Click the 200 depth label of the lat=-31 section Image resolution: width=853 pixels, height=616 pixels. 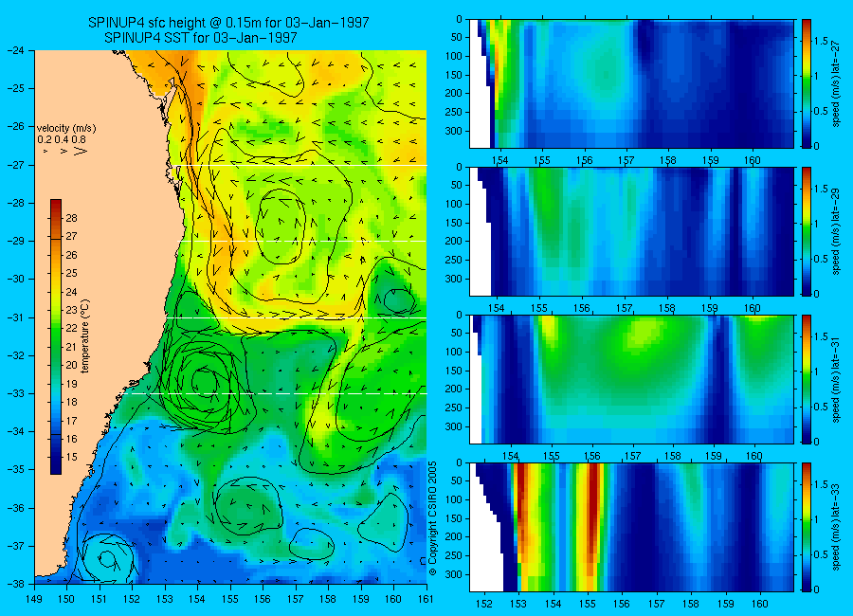453,390
